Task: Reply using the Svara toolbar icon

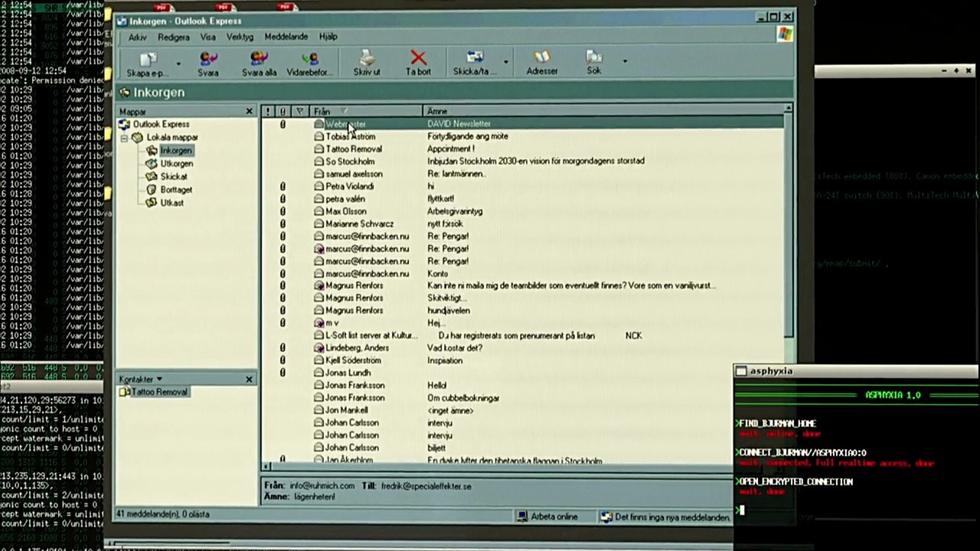Action: (x=208, y=58)
